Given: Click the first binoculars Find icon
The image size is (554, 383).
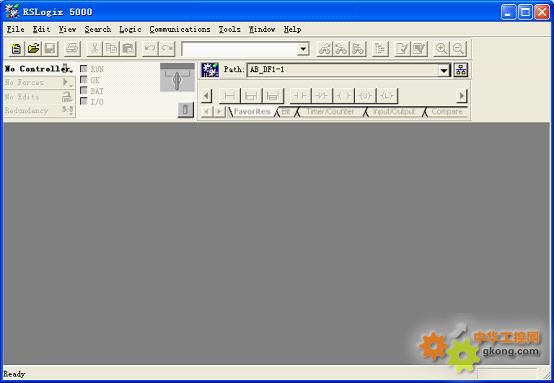Looking at the screenshot, I should pyautogui.click(x=325, y=48).
